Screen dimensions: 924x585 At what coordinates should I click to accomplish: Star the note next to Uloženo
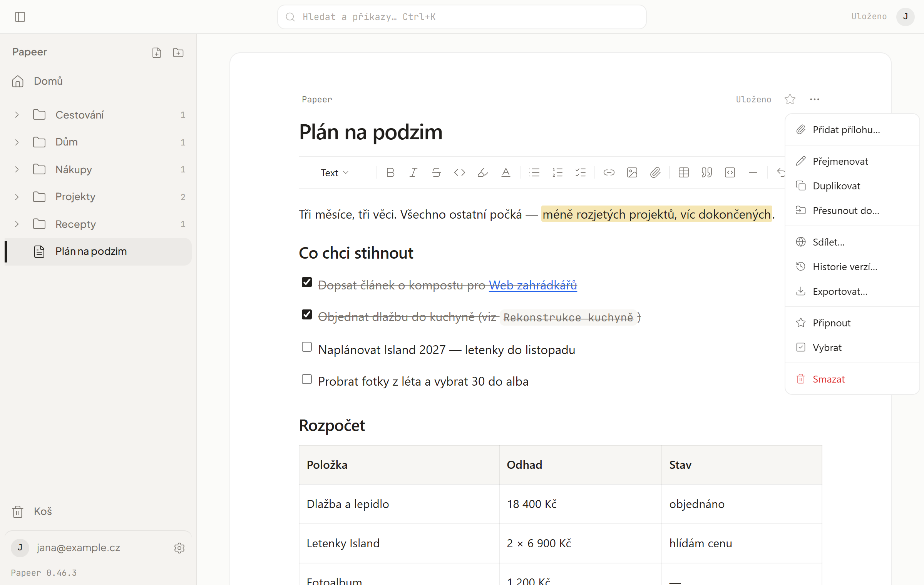(790, 99)
